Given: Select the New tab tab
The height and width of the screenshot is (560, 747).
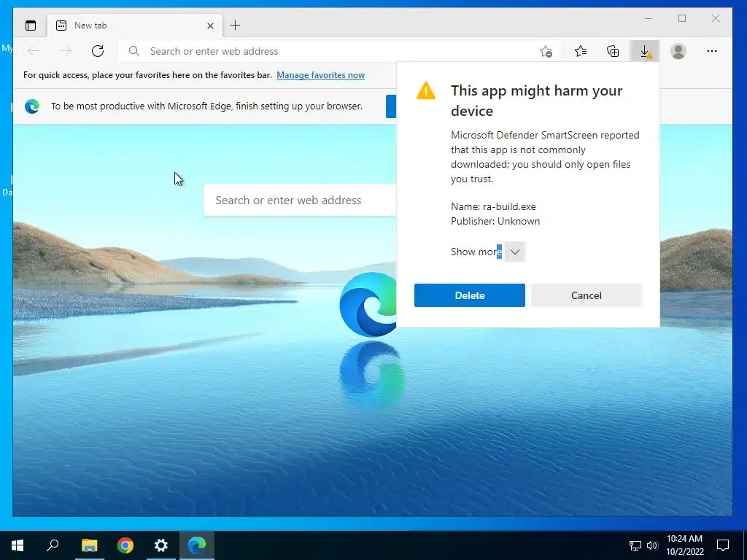Looking at the screenshot, I should tap(135, 26).
